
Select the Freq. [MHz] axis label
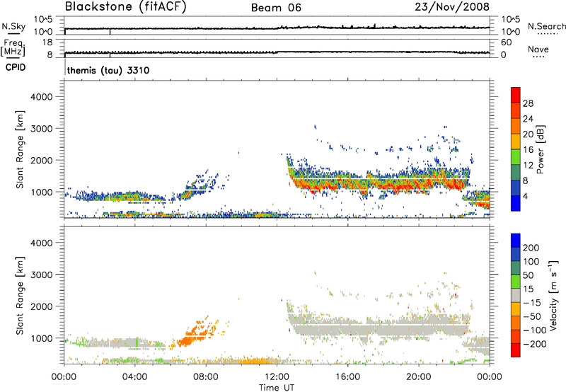(13, 48)
